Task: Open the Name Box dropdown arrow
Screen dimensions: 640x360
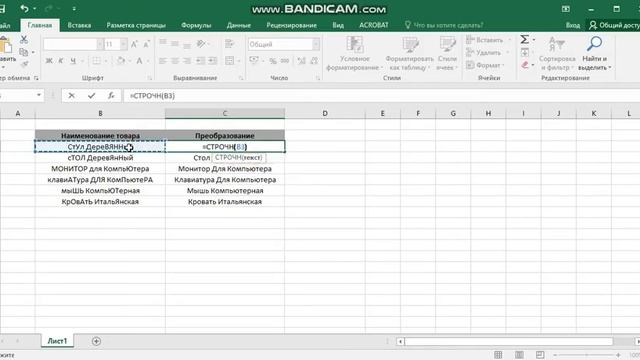Action: point(39,96)
